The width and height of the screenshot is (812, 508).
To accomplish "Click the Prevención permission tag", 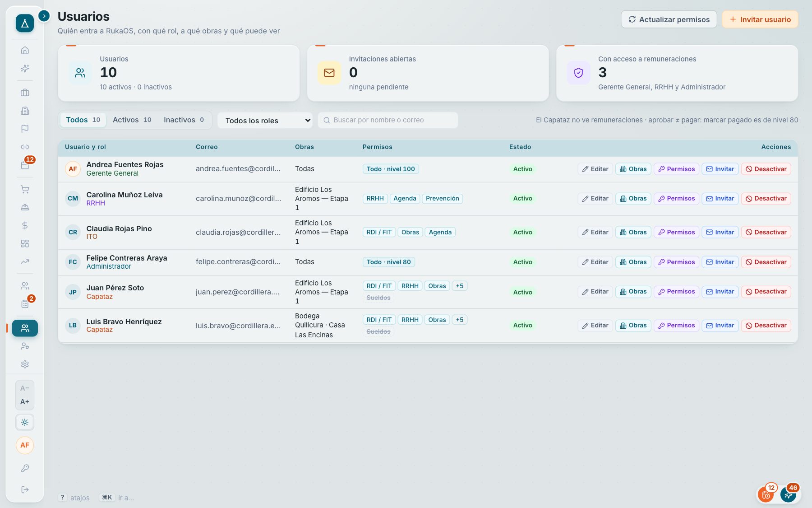I will [x=443, y=199].
